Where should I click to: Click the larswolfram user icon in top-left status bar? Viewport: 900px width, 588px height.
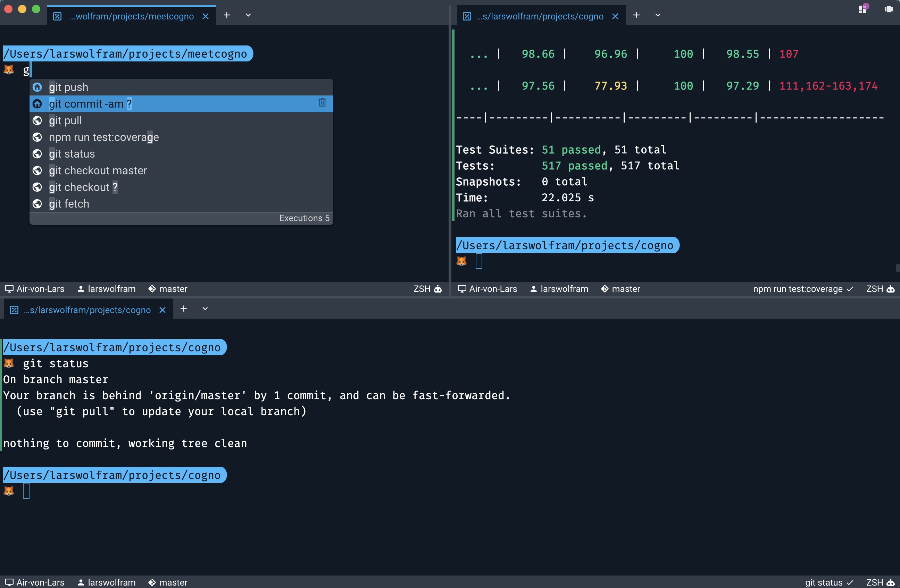coord(81,289)
